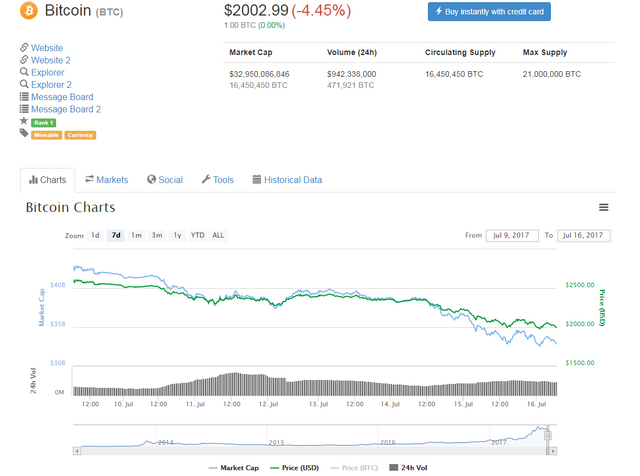Click the list icon beside Message Board
The image size is (640, 476).
point(24,96)
